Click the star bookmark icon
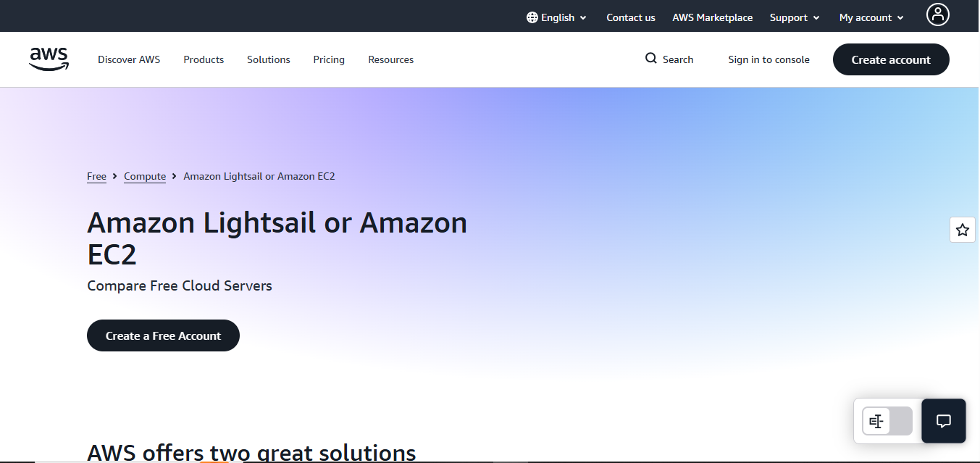 962,230
